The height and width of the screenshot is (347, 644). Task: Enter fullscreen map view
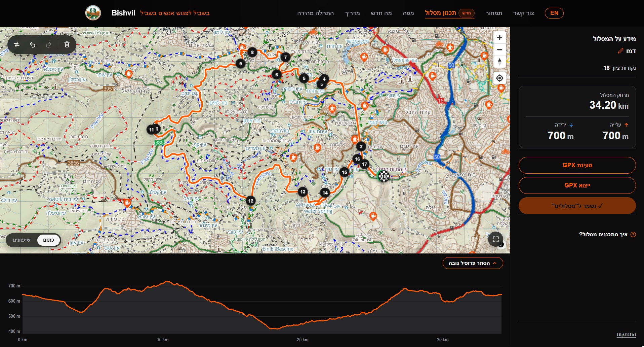[495, 239]
